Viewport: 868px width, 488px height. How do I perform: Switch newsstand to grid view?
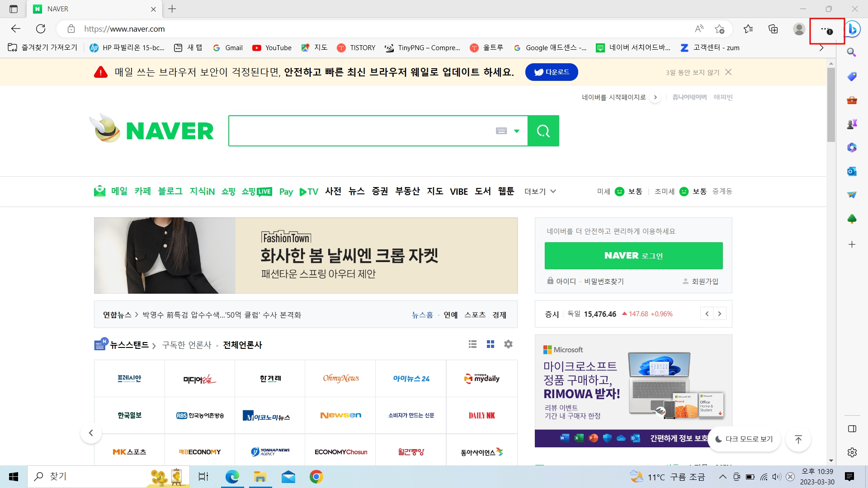tap(490, 344)
